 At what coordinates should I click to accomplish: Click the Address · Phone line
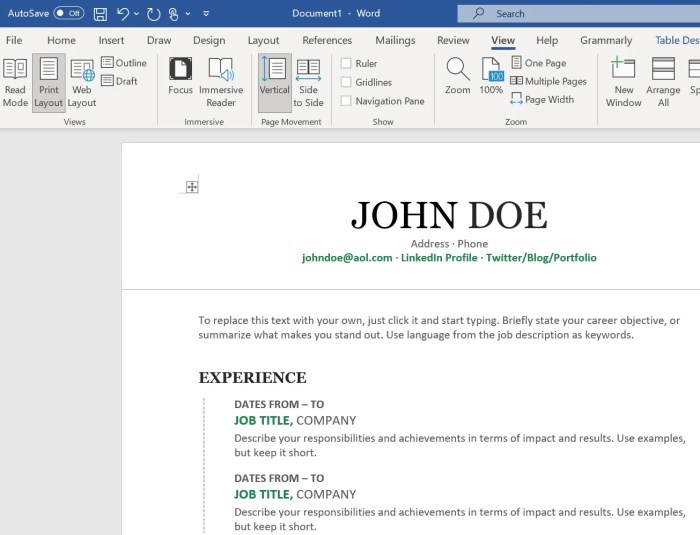pyautogui.click(x=449, y=244)
